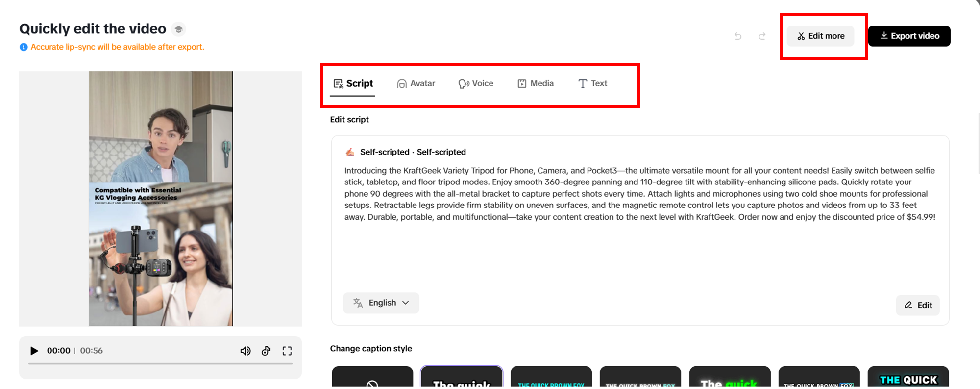The image size is (980, 389).
Task: Click the redo arrow icon
Action: click(762, 36)
